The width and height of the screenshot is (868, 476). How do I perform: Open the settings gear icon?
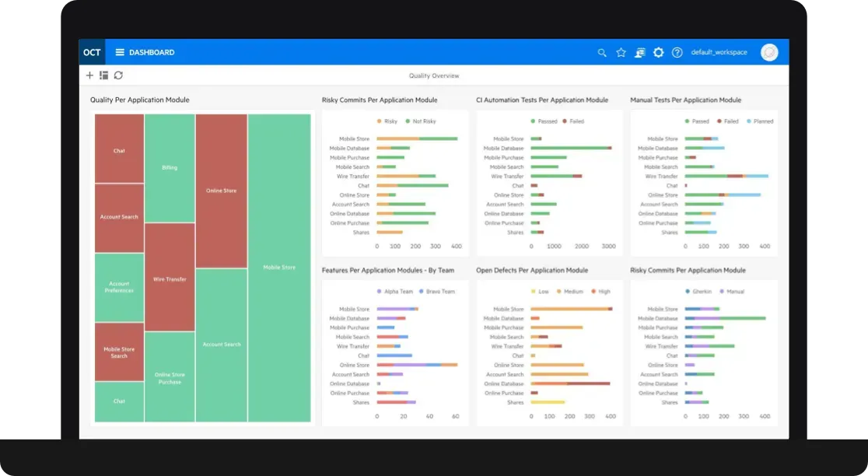[658, 53]
